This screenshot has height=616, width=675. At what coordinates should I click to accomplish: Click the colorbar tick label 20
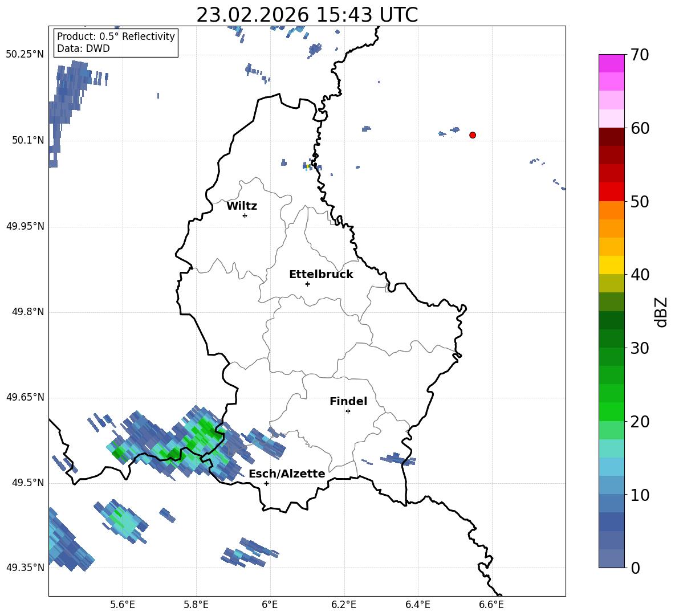click(640, 422)
